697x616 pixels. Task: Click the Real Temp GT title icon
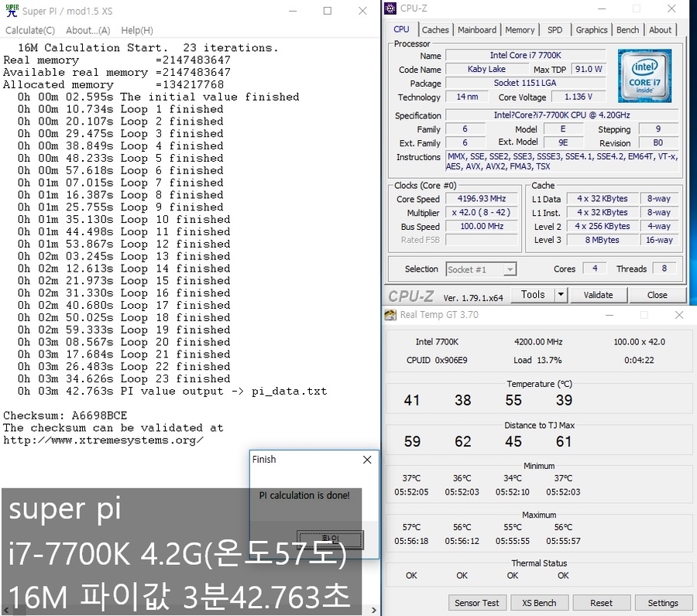[390, 315]
